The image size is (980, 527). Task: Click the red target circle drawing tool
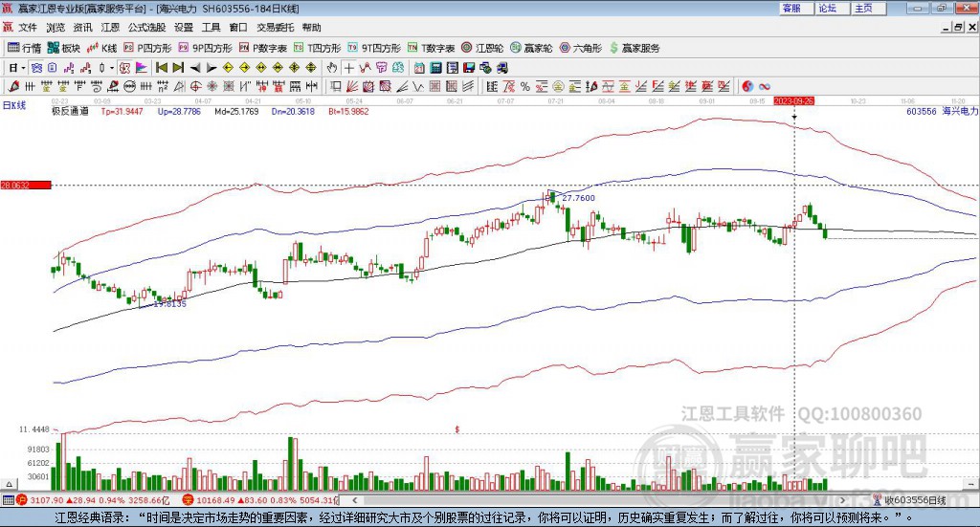click(x=195, y=87)
